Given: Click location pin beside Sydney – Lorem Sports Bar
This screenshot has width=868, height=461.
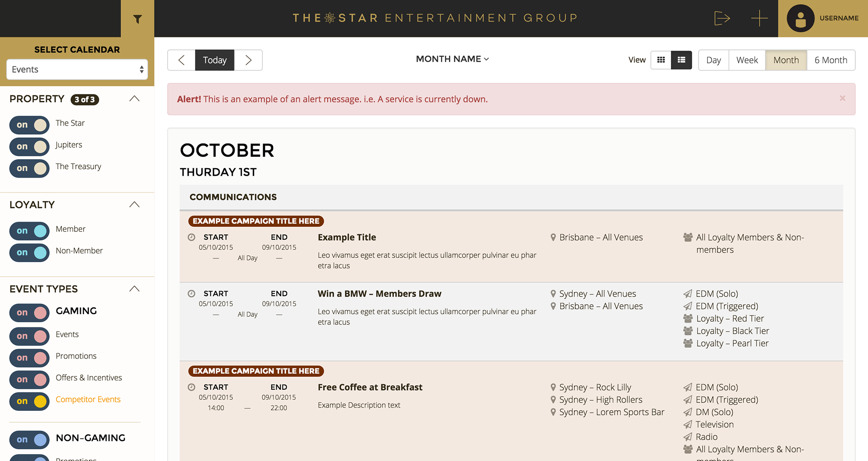Looking at the screenshot, I should pyautogui.click(x=553, y=412).
